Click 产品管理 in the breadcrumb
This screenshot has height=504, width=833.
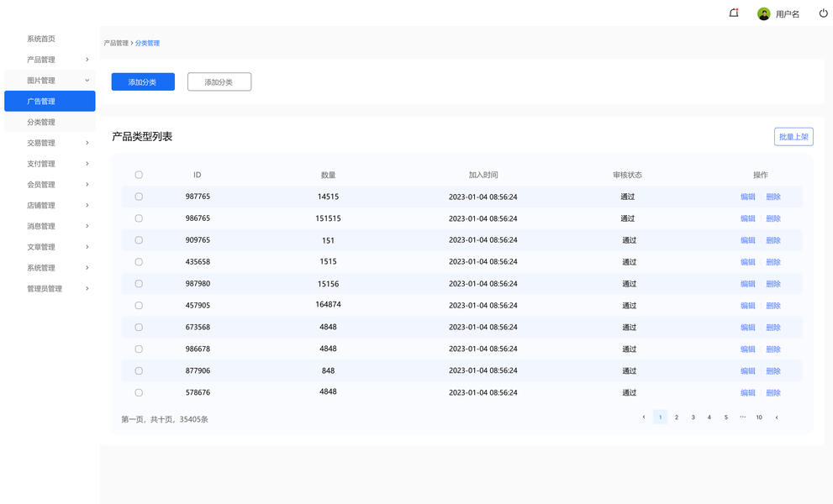coord(116,43)
